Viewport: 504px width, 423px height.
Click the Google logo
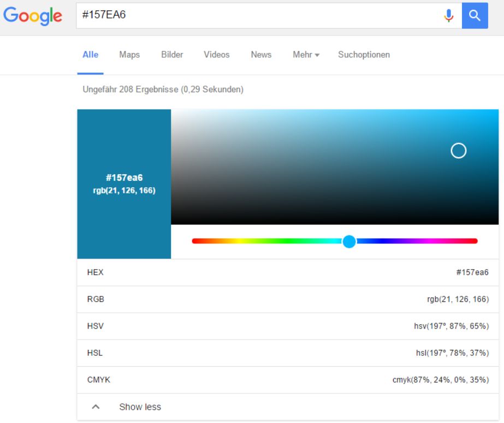(33, 16)
